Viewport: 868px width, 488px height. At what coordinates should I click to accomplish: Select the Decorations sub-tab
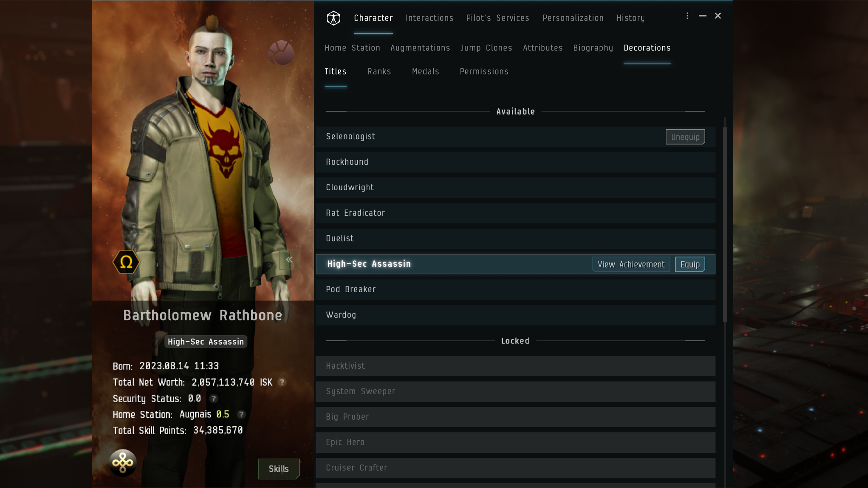coord(647,48)
